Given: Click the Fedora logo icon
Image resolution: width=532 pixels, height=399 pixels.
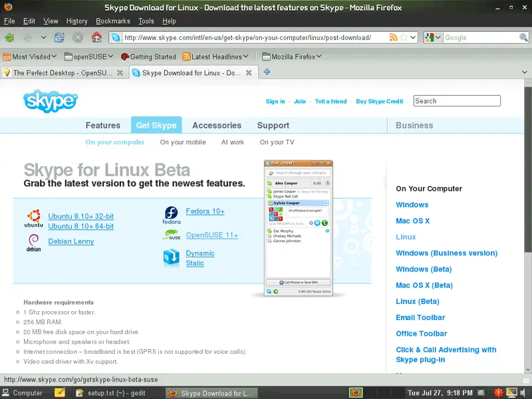Looking at the screenshot, I should pos(172,215).
